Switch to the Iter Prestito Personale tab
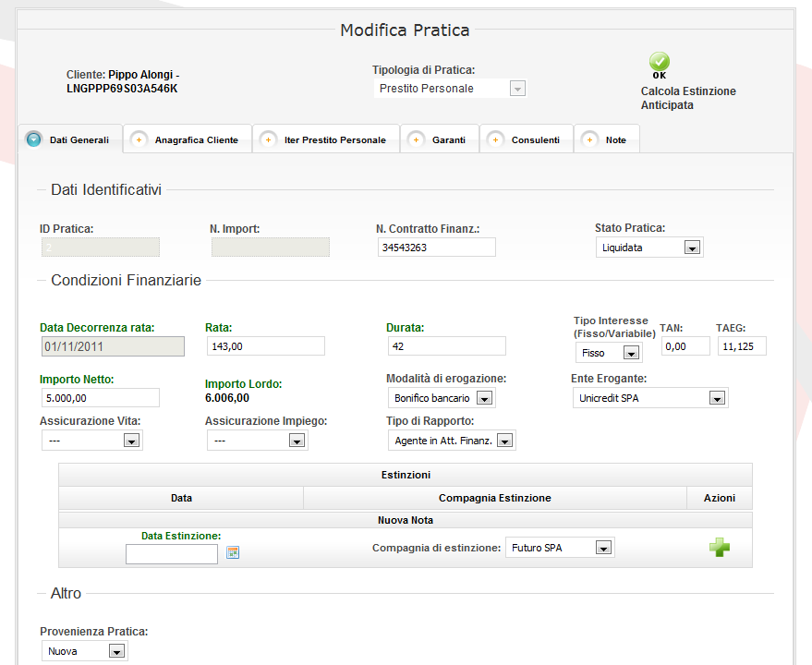 [x=326, y=139]
